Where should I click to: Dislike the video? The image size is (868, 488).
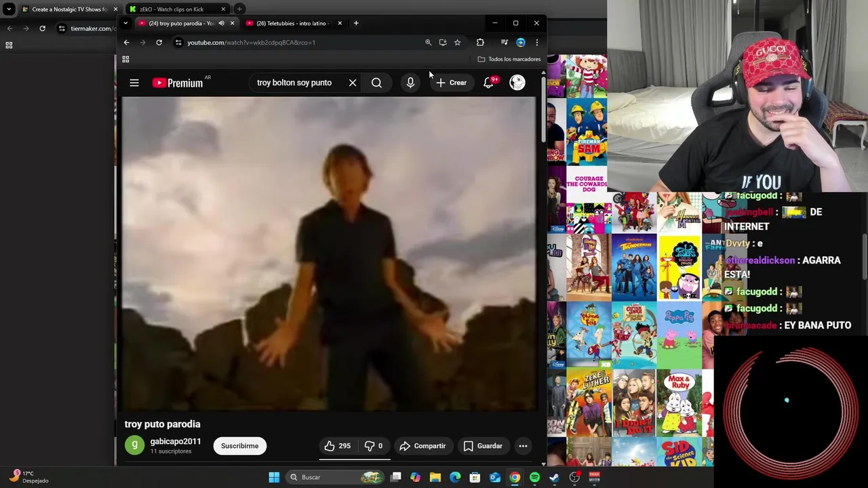(374, 446)
